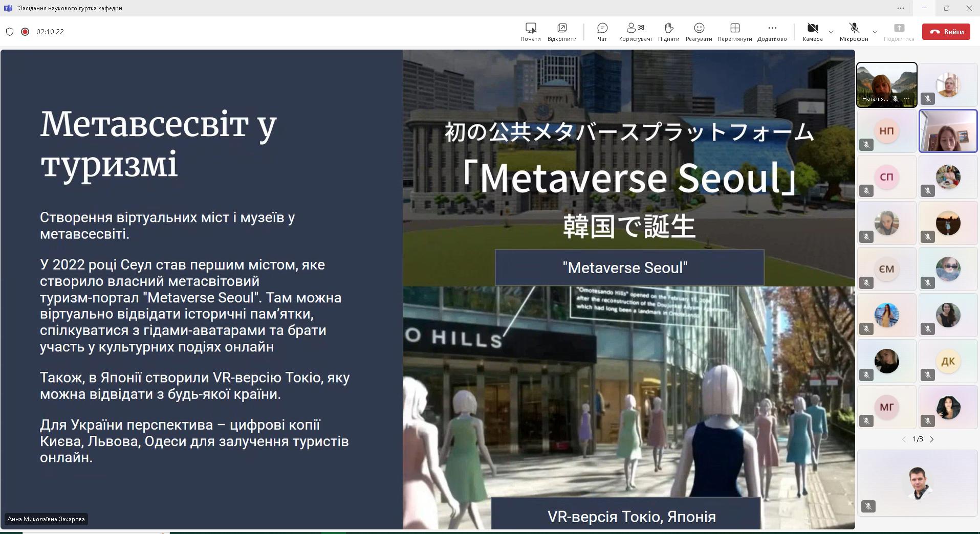Leave the meeting with Вийти
The height and width of the screenshot is (534, 980).
click(x=947, y=32)
